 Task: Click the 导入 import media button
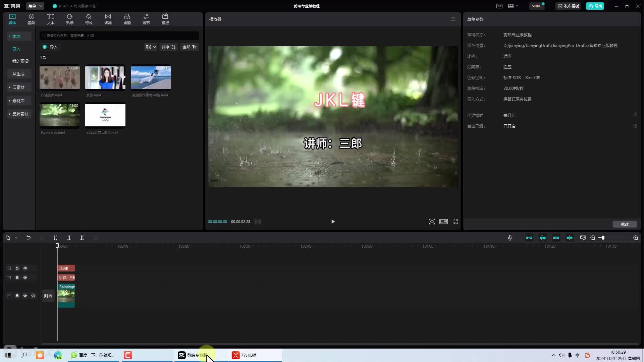tap(50, 47)
